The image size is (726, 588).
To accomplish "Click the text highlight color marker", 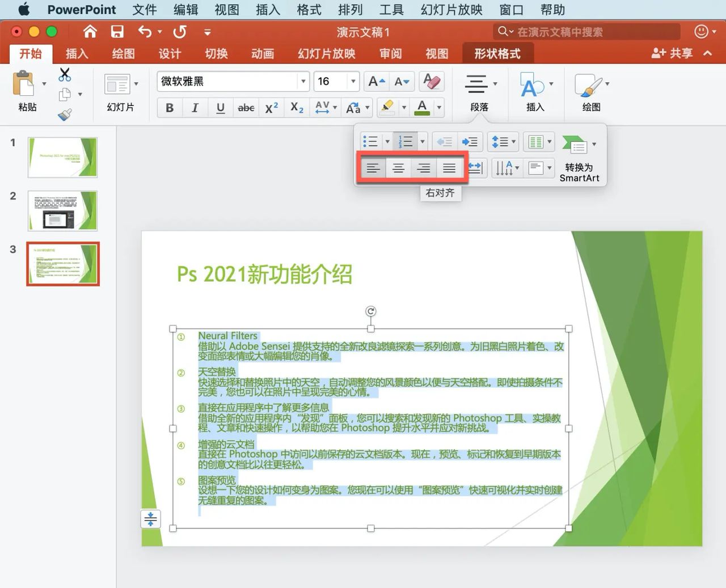I will point(388,108).
